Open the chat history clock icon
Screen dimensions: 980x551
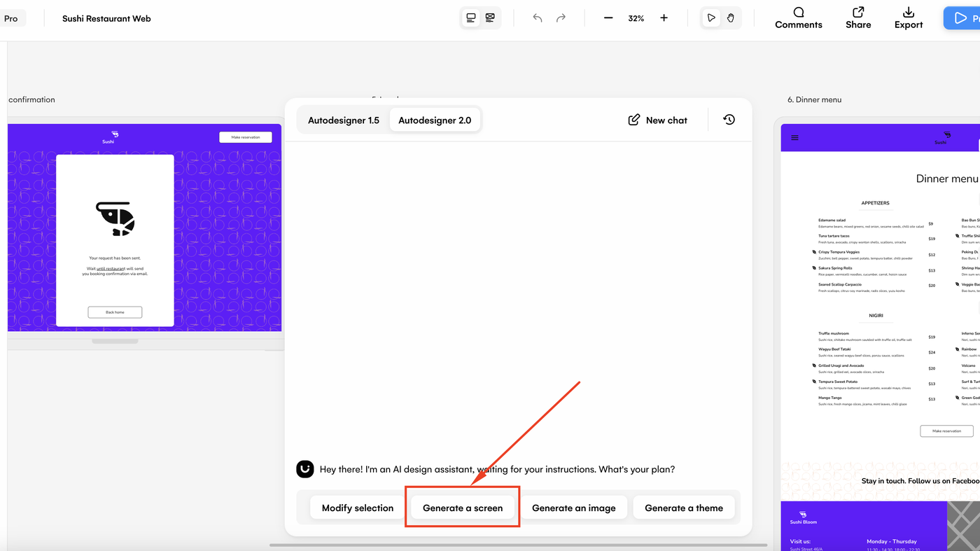pyautogui.click(x=729, y=120)
